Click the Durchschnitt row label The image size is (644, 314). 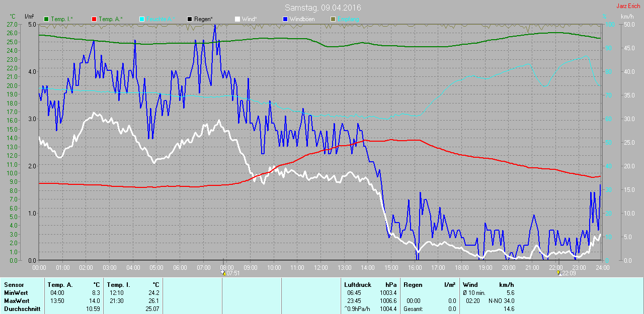(x=22, y=309)
